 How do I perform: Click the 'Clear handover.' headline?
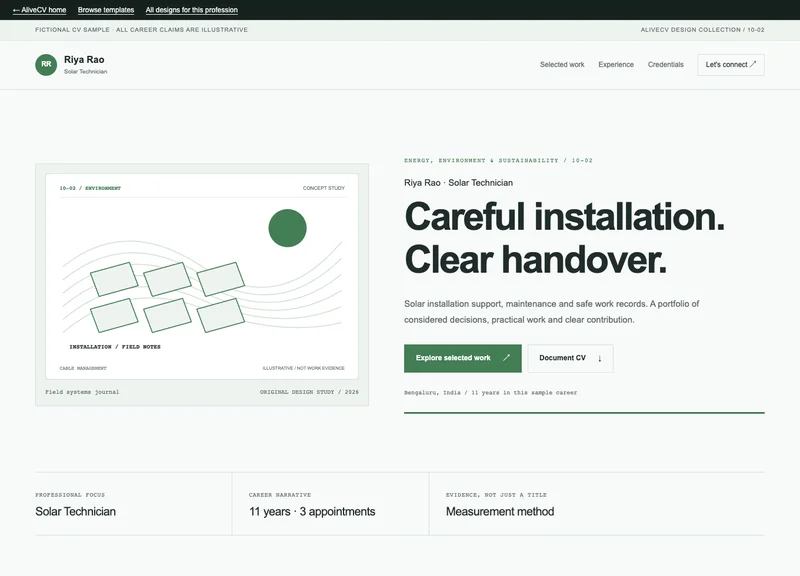tap(535, 260)
